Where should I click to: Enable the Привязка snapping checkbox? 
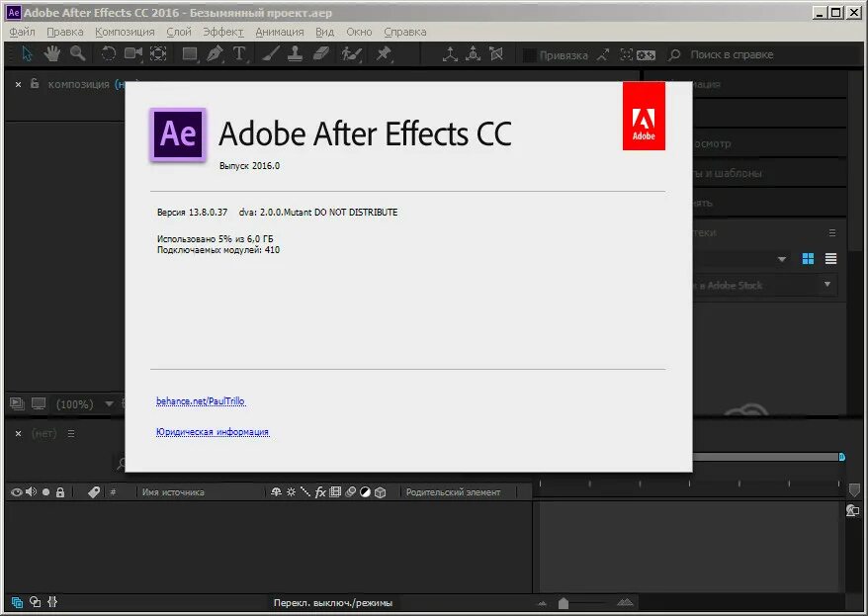click(x=529, y=54)
